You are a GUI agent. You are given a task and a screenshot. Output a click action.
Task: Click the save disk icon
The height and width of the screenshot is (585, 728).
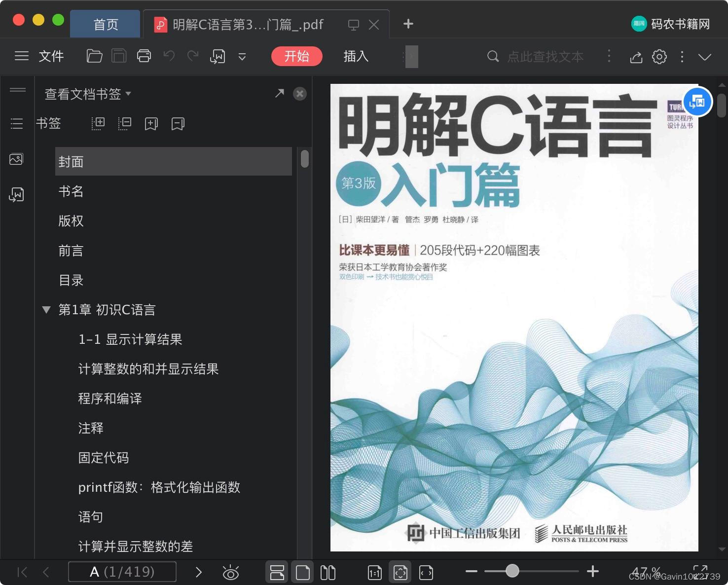119,56
